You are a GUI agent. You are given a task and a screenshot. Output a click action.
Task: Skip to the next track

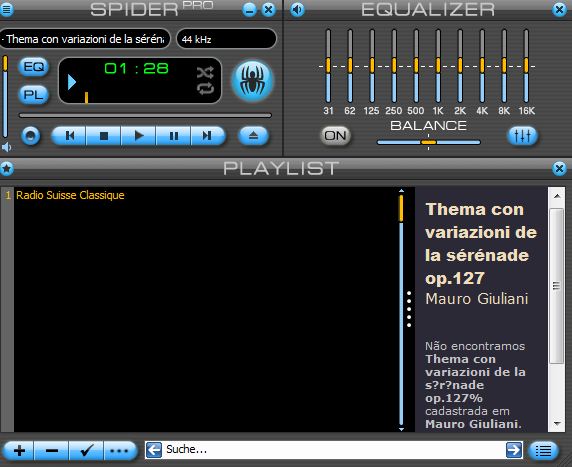tap(208, 136)
